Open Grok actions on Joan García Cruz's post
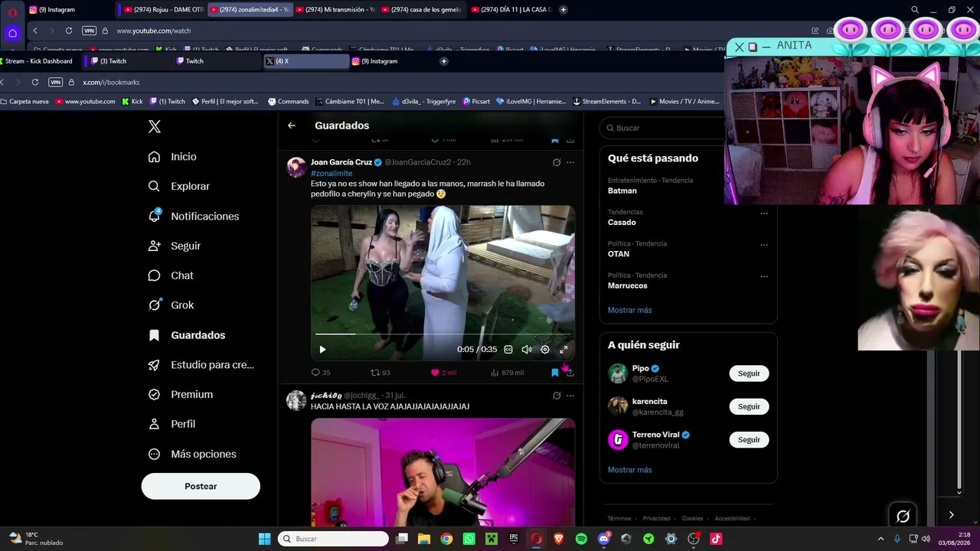The width and height of the screenshot is (980, 551). coord(557,162)
